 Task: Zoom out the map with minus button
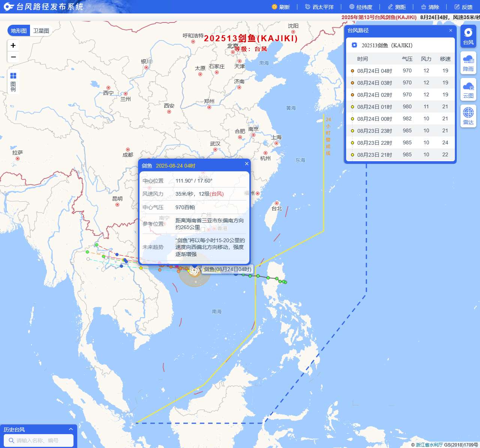(13, 57)
